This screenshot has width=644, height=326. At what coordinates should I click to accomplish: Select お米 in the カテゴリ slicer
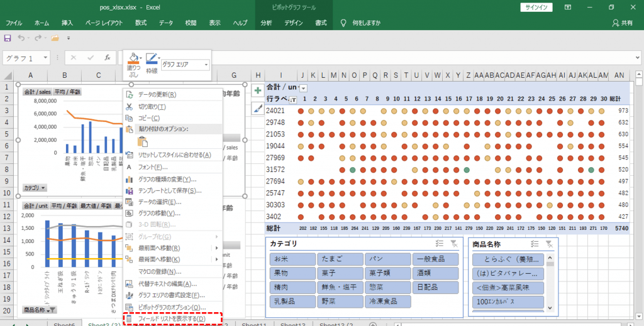coord(292,259)
